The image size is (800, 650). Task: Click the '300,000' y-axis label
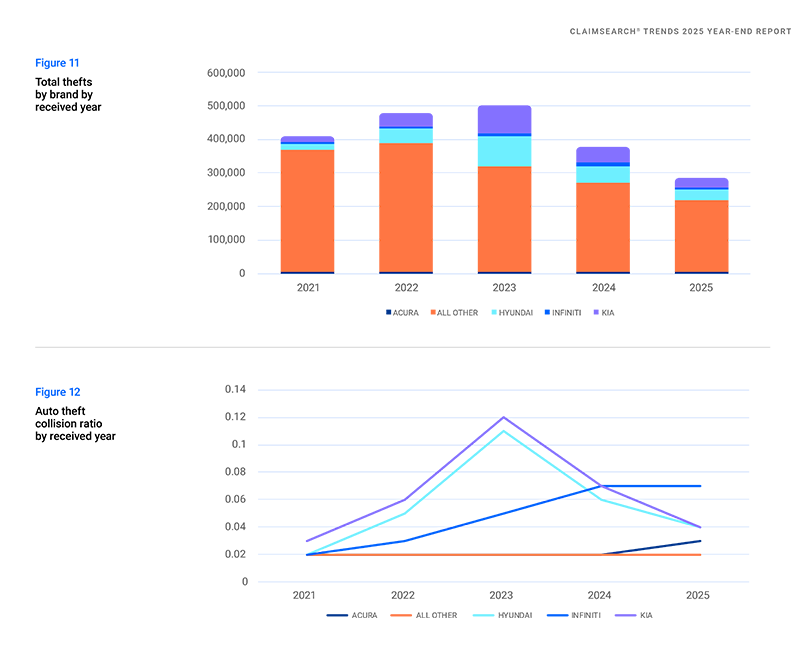click(x=226, y=172)
